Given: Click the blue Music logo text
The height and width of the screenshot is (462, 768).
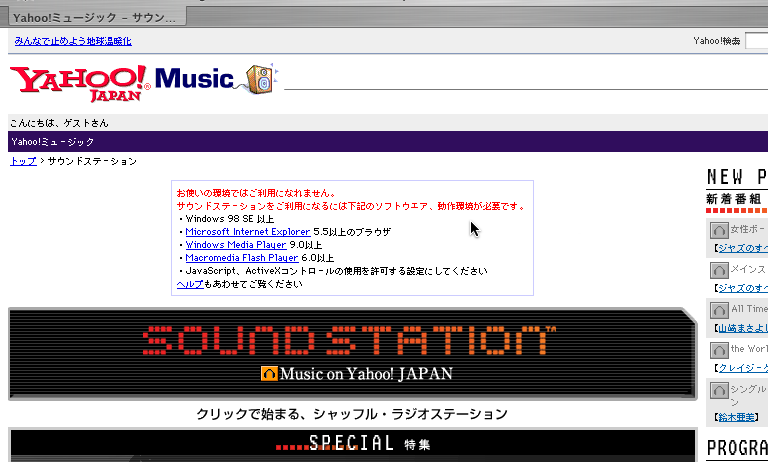Looking at the screenshot, I should coord(194,79).
